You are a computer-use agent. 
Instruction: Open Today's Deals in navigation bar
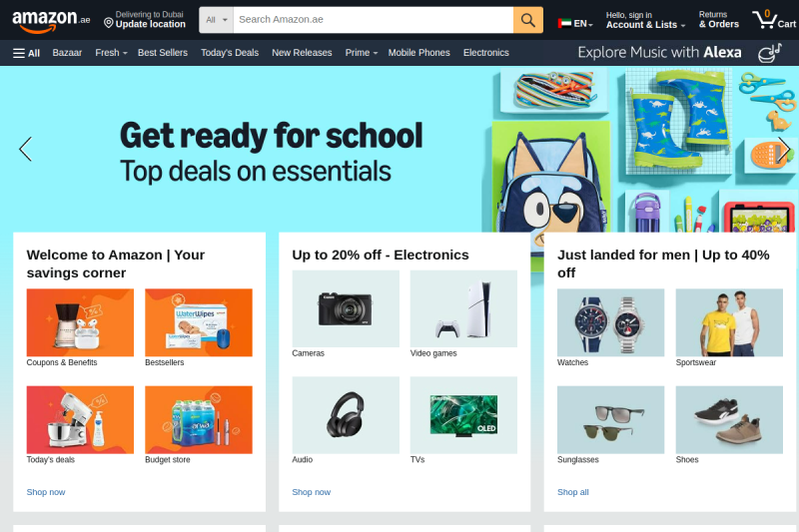click(x=230, y=53)
